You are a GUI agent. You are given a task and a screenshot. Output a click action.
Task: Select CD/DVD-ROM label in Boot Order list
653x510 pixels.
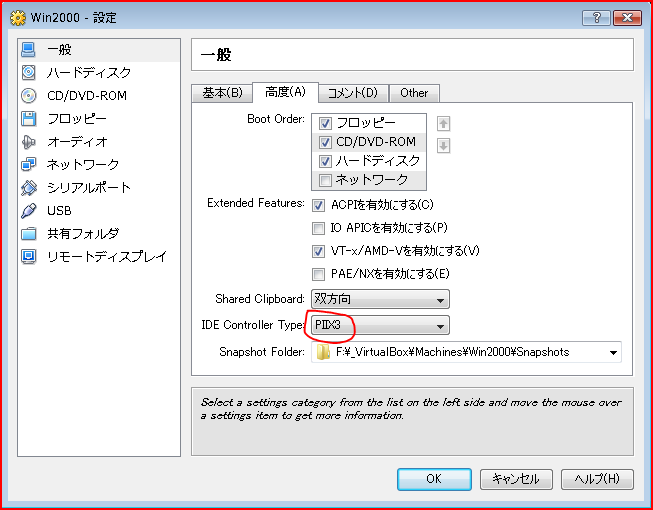pos(376,142)
